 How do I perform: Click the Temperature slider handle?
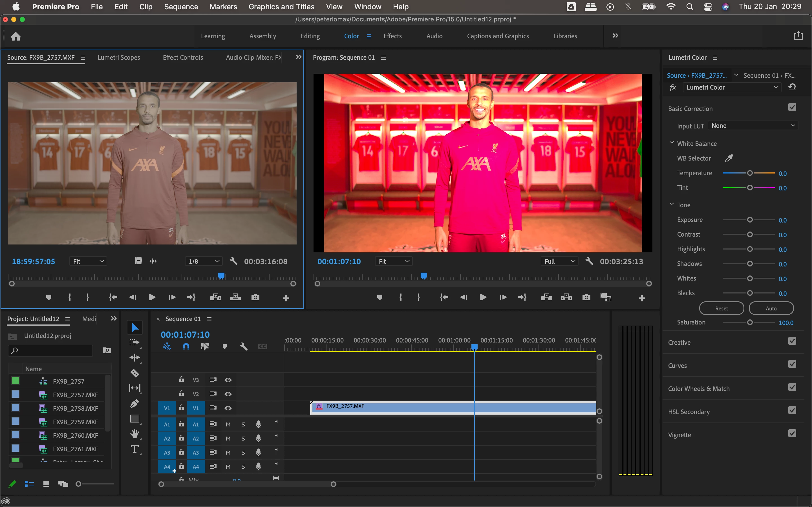(750, 173)
